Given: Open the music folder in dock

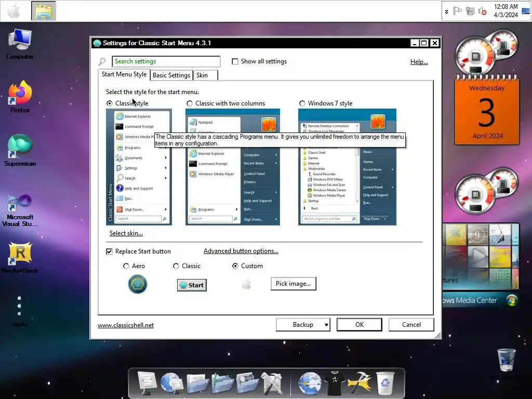Looking at the screenshot, I should point(222,384).
